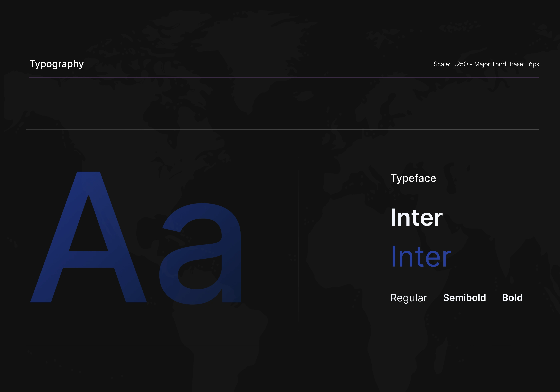The height and width of the screenshot is (392, 560).
Task: Click the 1.250 scale value
Action: [460, 64]
